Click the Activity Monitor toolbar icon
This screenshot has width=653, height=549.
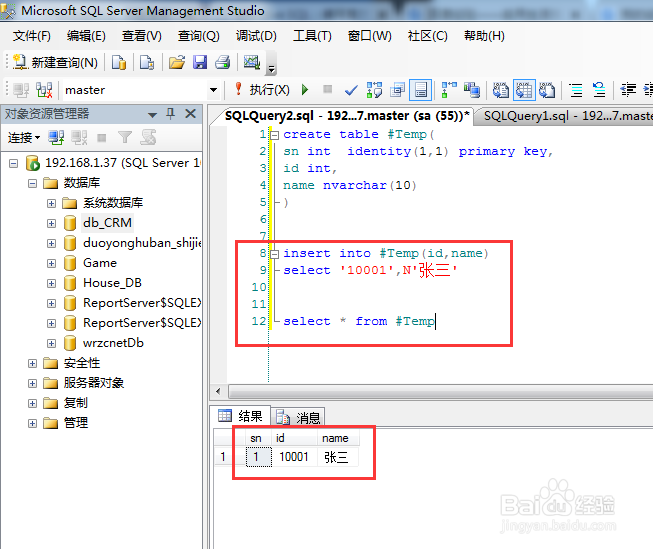pos(252,62)
